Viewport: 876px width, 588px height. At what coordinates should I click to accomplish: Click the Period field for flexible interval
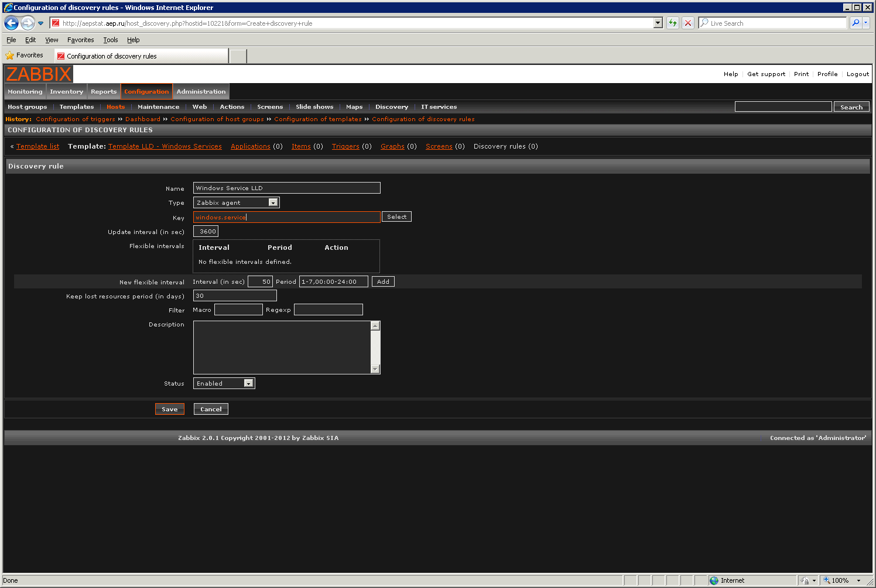coord(334,281)
